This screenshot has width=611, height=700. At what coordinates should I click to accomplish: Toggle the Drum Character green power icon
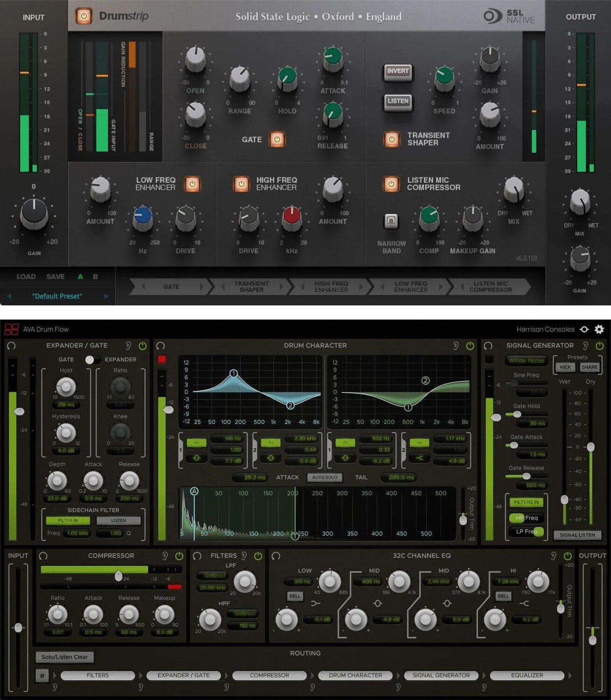(470, 345)
